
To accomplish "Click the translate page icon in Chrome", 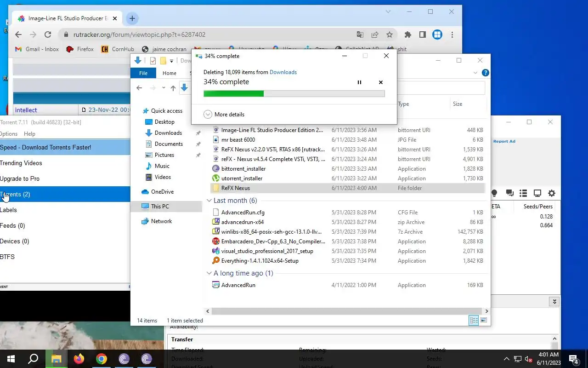I will (360, 34).
